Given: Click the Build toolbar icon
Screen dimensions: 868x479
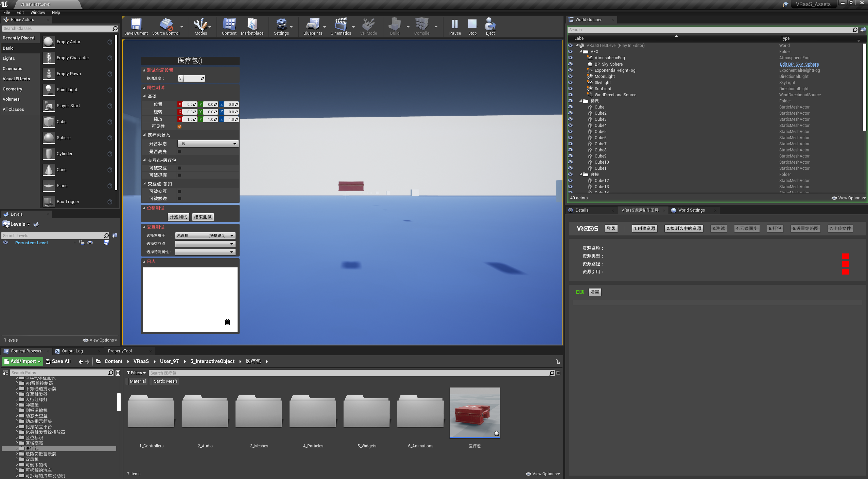Looking at the screenshot, I should (395, 27).
